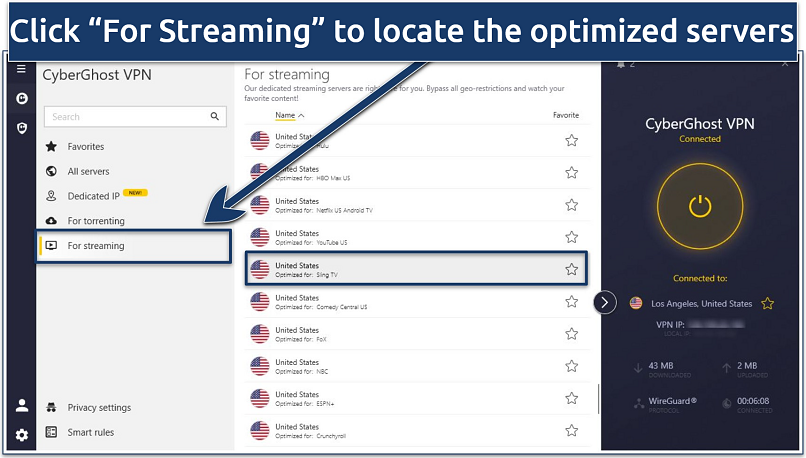Click the CyberGhost ghost logo icon
The width and height of the screenshot is (806, 458).
click(x=21, y=99)
